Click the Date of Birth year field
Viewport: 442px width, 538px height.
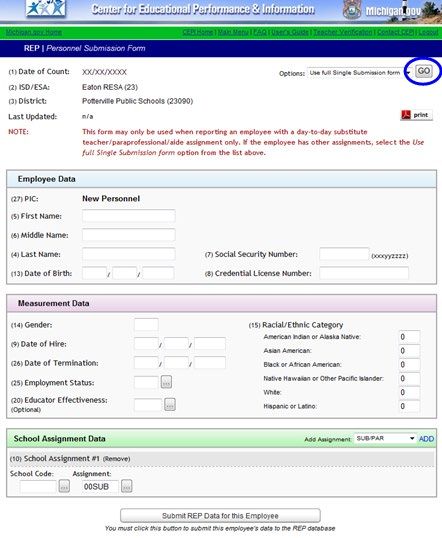click(x=158, y=273)
